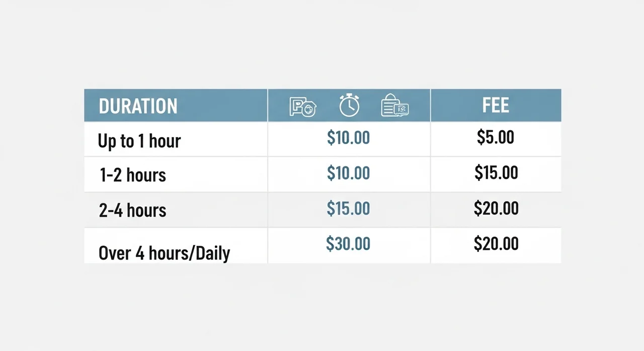Select the "Over 4 hours/Daily" label
Screen dimensions: 644x351
coord(164,252)
